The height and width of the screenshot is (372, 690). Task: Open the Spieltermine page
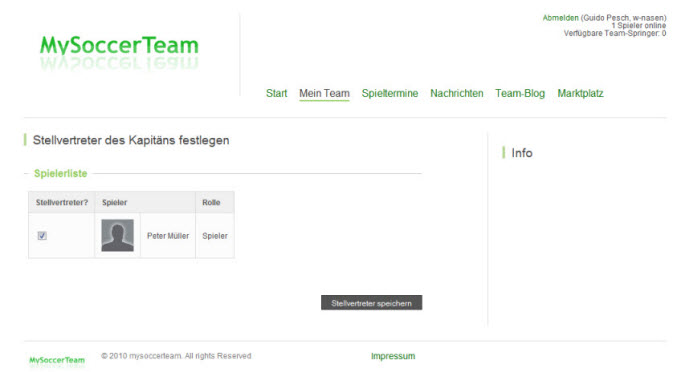pyautogui.click(x=390, y=93)
